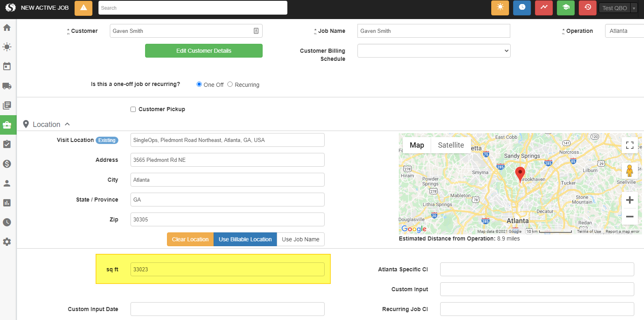
Task: Click the Google logo on the map
Action: click(x=414, y=229)
